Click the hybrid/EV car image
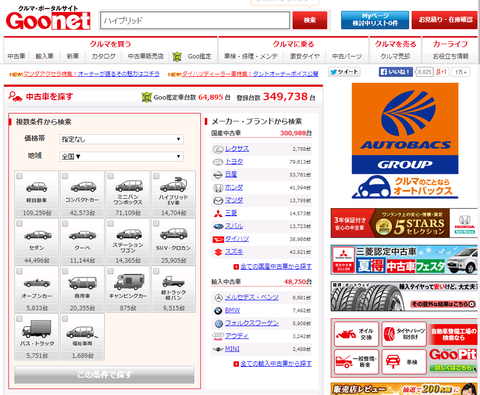Viewport: 480px width, 395px height. [173, 185]
